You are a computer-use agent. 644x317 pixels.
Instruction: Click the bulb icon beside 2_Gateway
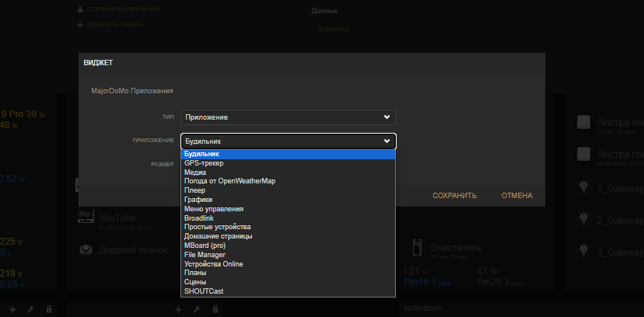tap(583, 220)
